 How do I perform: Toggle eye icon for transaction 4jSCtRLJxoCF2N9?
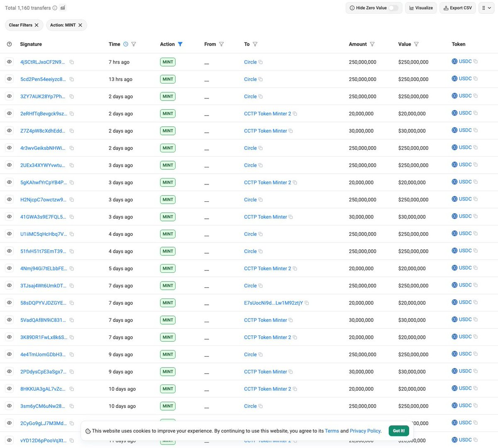click(x=9, y=62)
